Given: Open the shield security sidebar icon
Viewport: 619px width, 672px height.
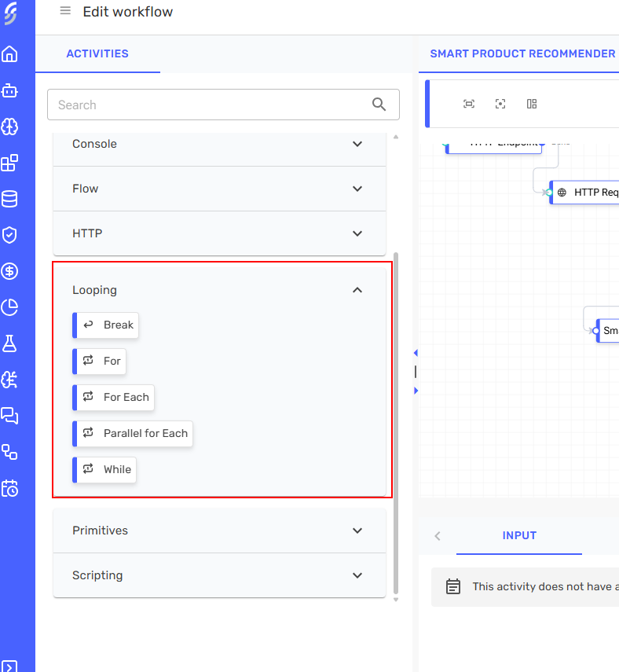Looking at the screenshot, I should pyautogui.click(x=9, y=235).
